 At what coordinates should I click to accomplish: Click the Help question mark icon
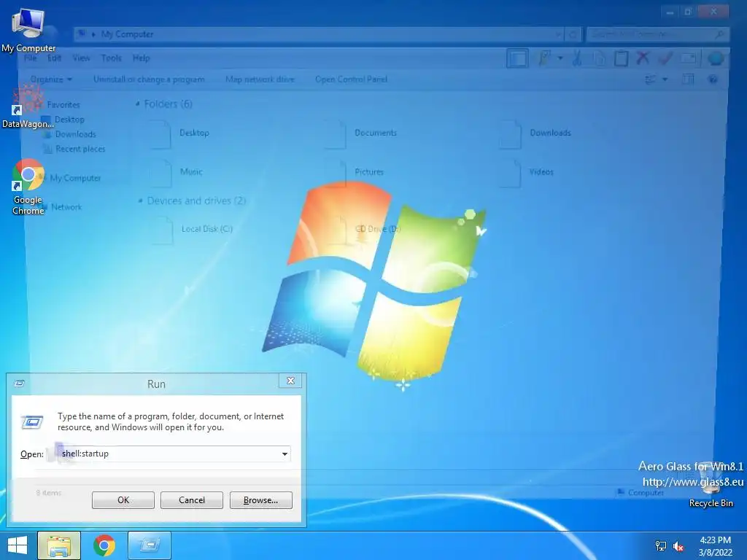click(x=713, y=79)
